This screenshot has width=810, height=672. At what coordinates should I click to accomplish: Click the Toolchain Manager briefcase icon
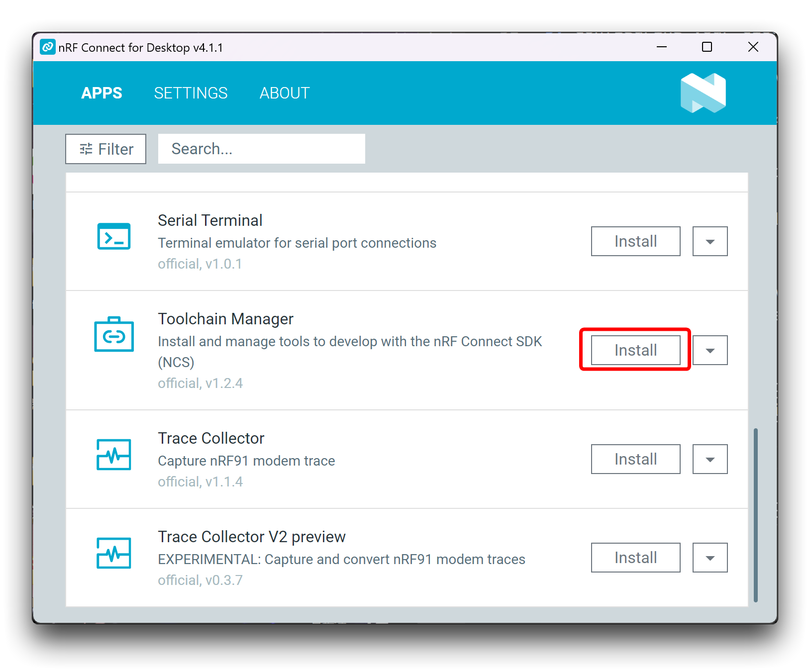[x=114, y=334]
